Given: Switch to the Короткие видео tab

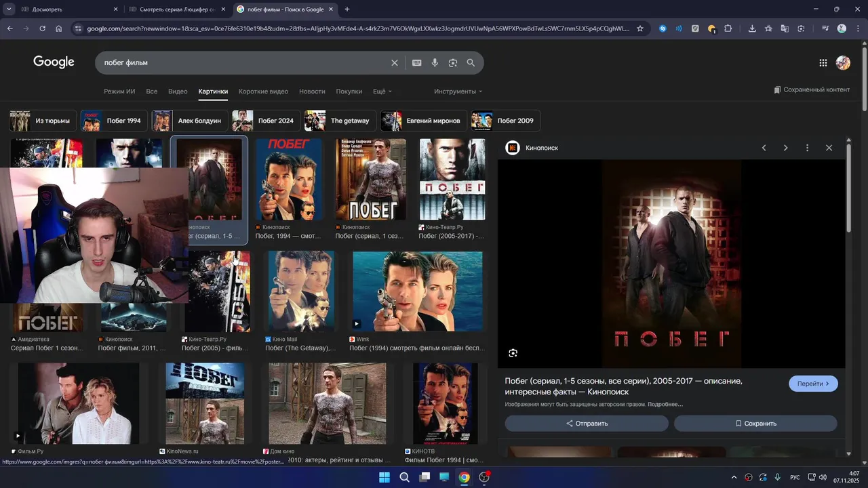Looking at the screenshot, I should (x=263, y=91).
